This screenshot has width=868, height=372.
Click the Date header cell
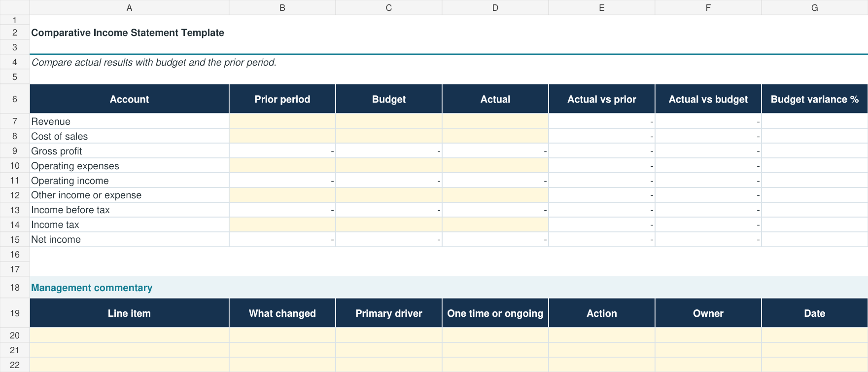815,313
